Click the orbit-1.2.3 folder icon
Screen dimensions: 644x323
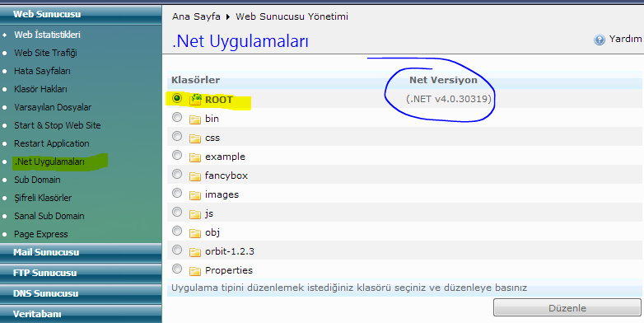[194, 251]
